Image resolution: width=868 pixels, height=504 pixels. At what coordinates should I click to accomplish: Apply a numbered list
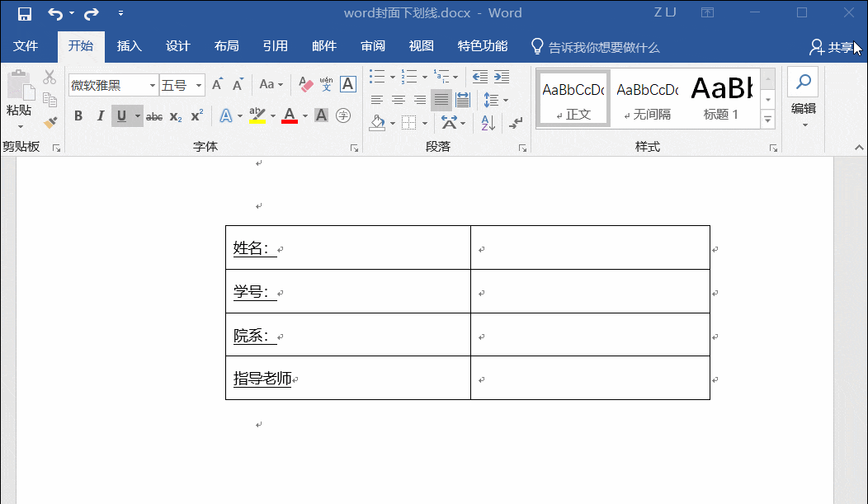409,77
